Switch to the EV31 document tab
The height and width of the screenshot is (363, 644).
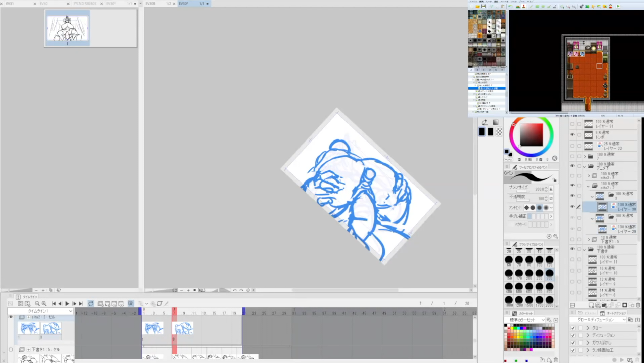click(x=10, y=4)
